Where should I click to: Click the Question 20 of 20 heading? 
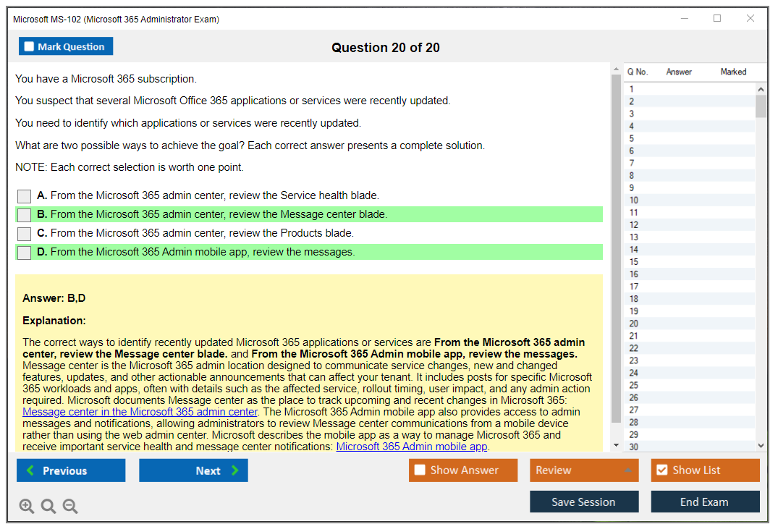(x=386, y=48)
